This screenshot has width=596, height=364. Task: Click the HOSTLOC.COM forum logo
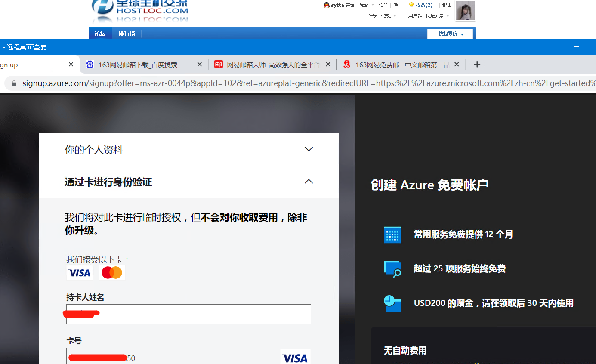140,10
